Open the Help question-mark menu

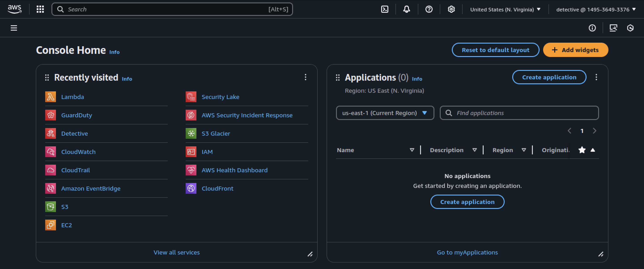tap(429, 9)
